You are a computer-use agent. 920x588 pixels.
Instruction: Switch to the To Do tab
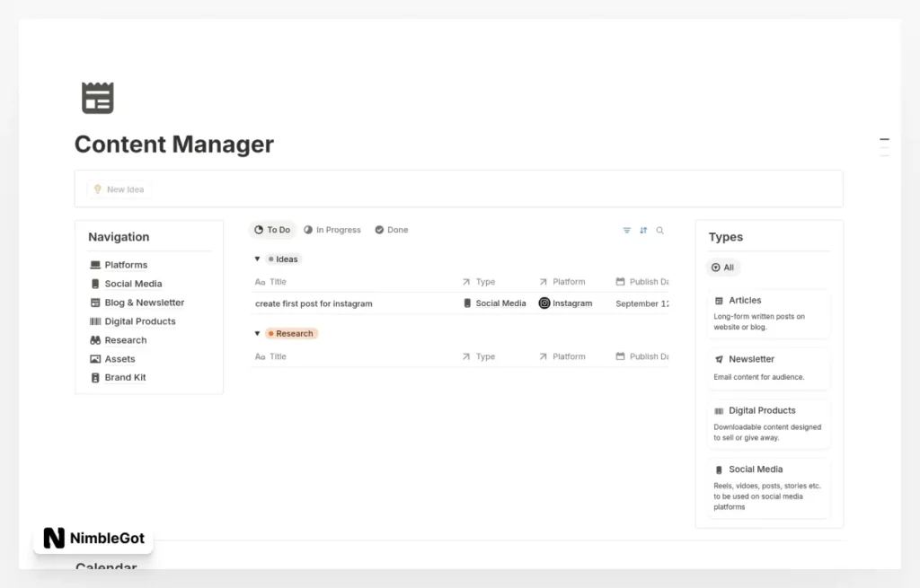[272, 230]
